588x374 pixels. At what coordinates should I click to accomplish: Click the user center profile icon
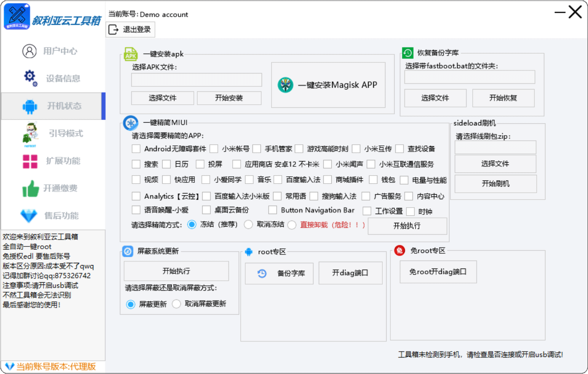pos(29,51)
